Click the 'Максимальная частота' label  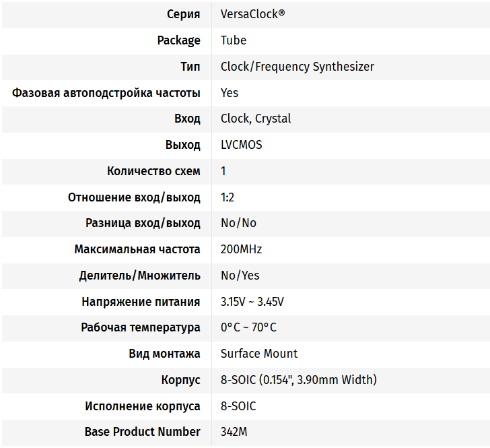pyautogui.click(x=137, y=249)
